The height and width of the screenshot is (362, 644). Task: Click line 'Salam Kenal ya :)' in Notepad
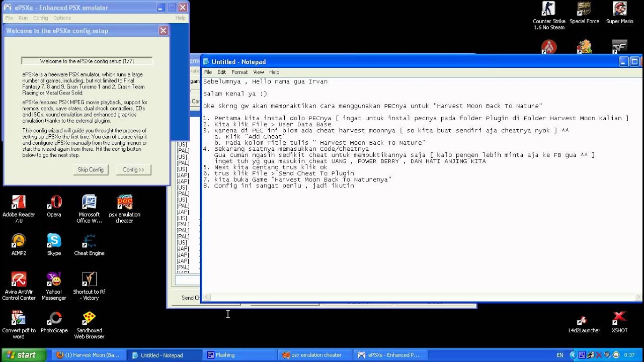click(235, 94)
